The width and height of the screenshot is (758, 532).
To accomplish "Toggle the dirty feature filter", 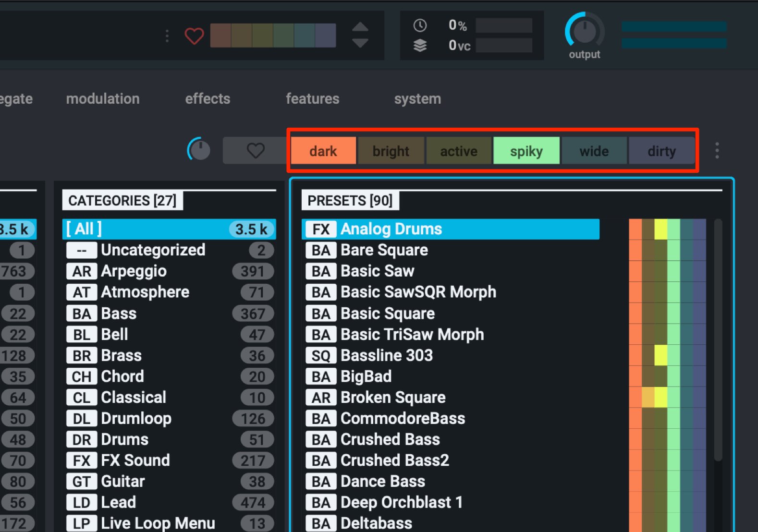I will click(662, 151).
